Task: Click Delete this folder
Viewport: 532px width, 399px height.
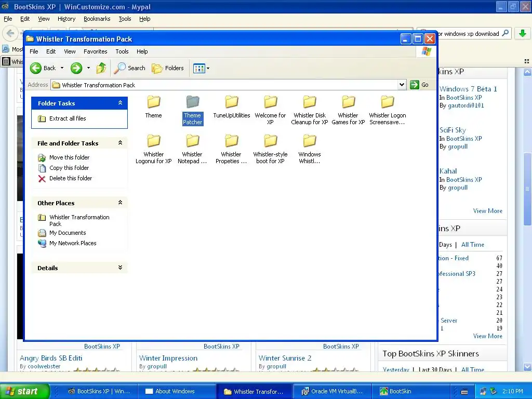Action: (65, 179)
